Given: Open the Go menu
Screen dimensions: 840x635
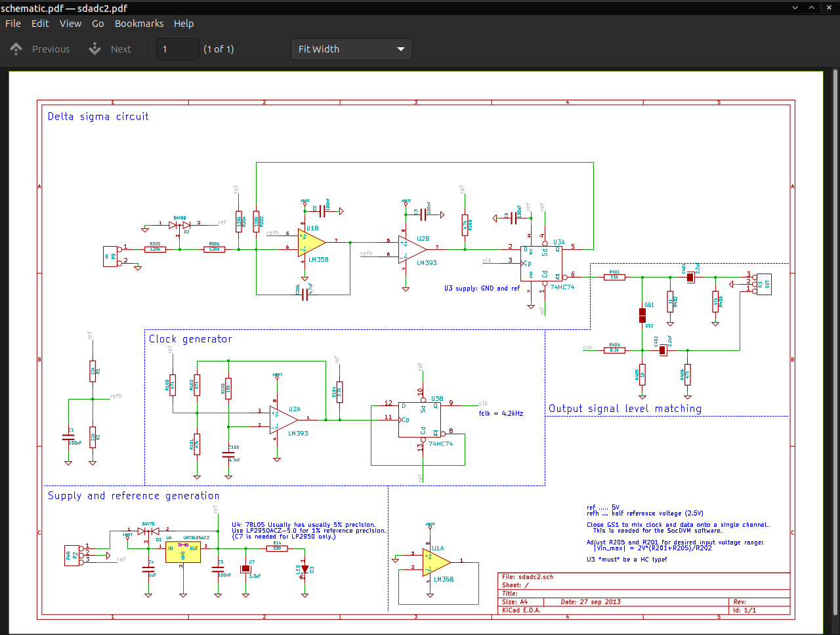Looking at the screenshot, I should pos(98,24).
